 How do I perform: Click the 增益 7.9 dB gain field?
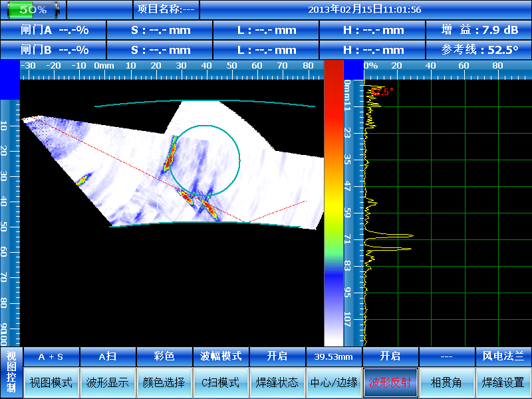479,31
